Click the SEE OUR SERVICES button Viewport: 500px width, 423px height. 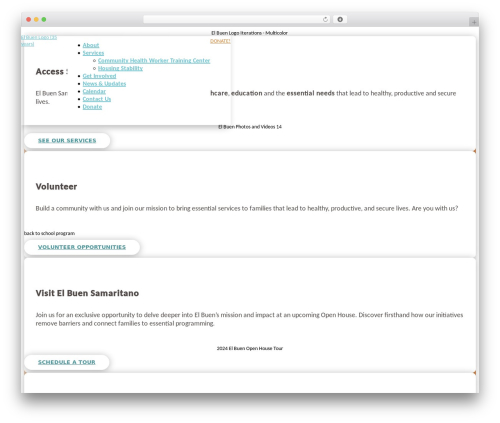(67, 141)
